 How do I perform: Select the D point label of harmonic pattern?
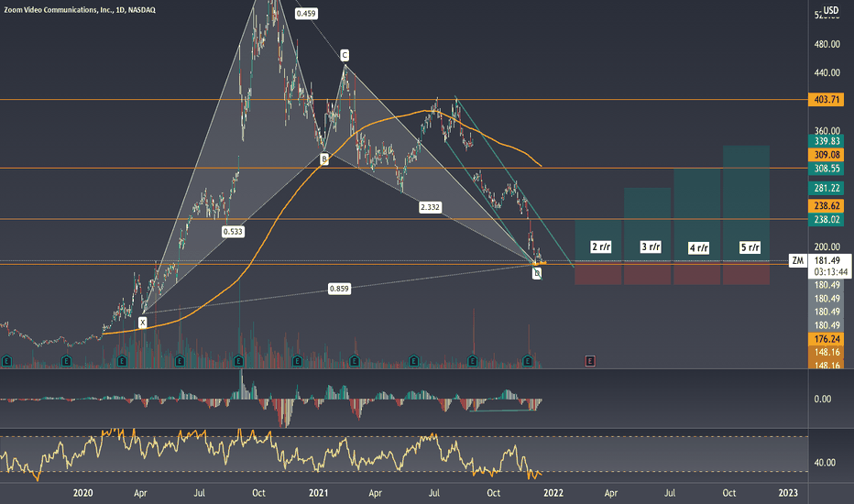click(x=536, y=273)
